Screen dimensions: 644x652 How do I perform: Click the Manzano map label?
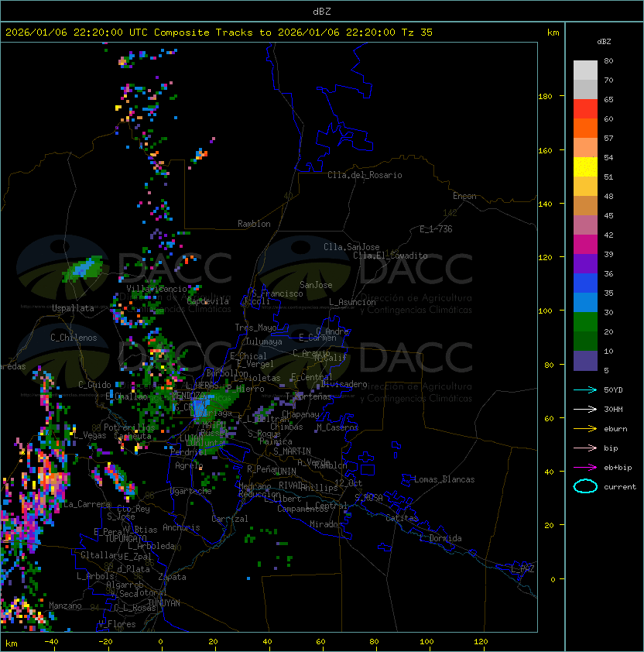65,606
